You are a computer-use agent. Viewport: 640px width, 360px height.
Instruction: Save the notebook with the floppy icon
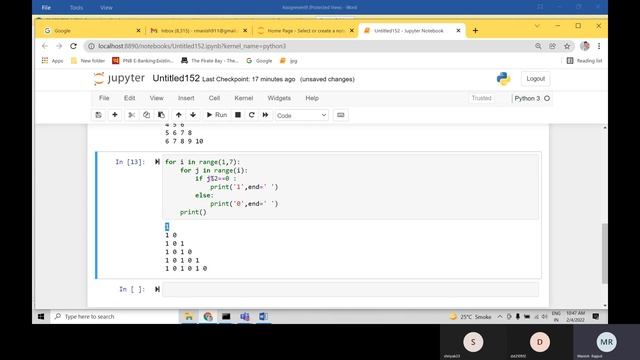(x=98, y=115)
